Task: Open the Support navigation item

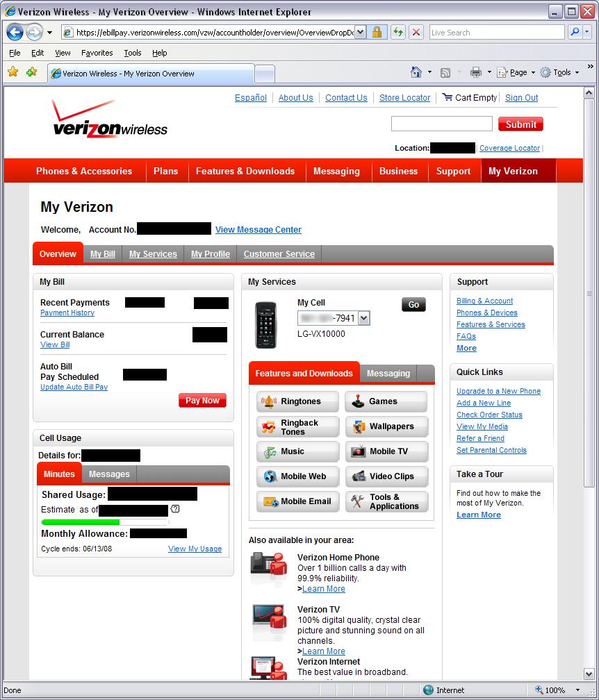Action: point(453,171)
